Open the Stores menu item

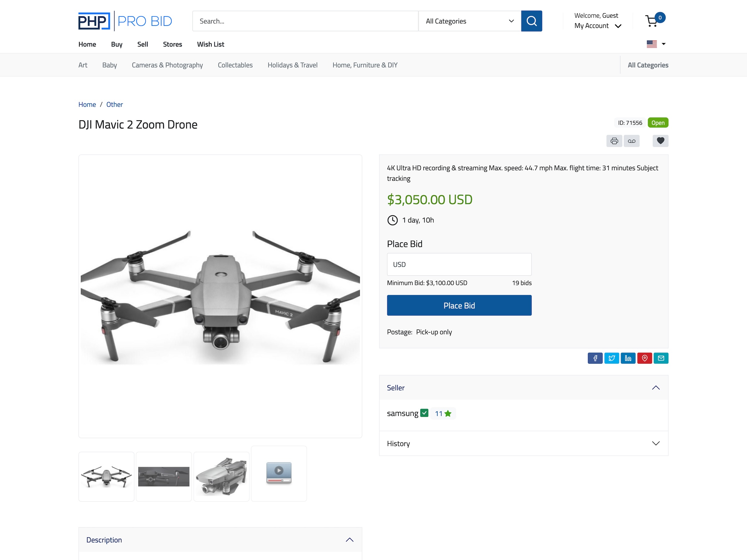tap(172, 44)
